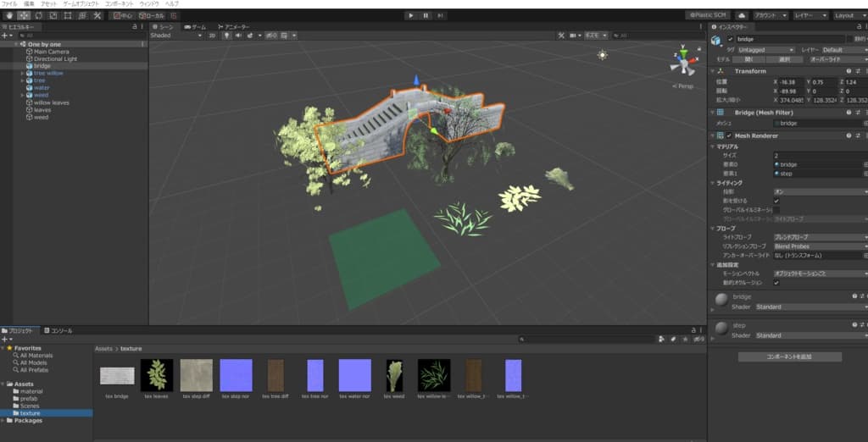Toggle scene lighting with lightbulb icon
Screen dimensions: 868x442
[x=227, y=36]
